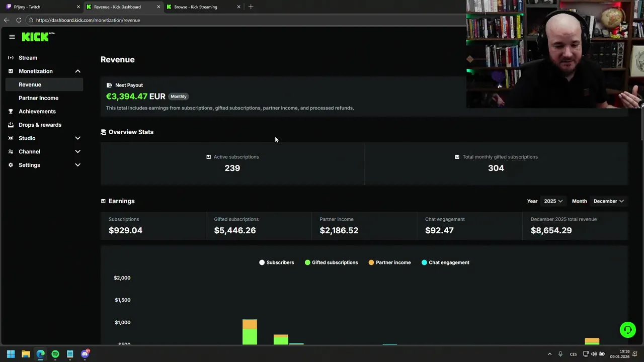This screenshot has height=362, width=644.
Task: Click the Overview Stats section icon
Action: [103, 132]
